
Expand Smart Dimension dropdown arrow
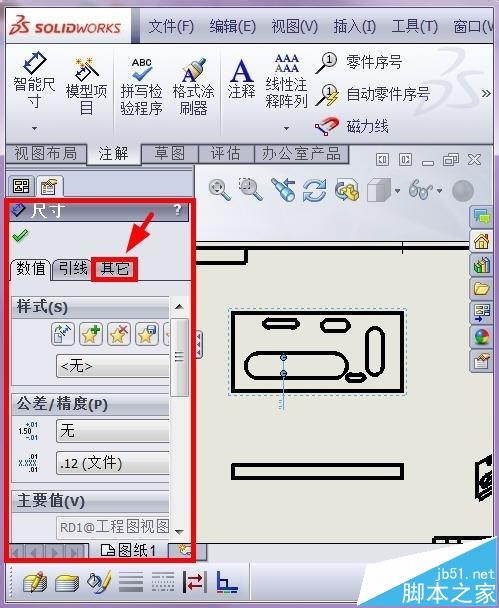click(35, 128)
